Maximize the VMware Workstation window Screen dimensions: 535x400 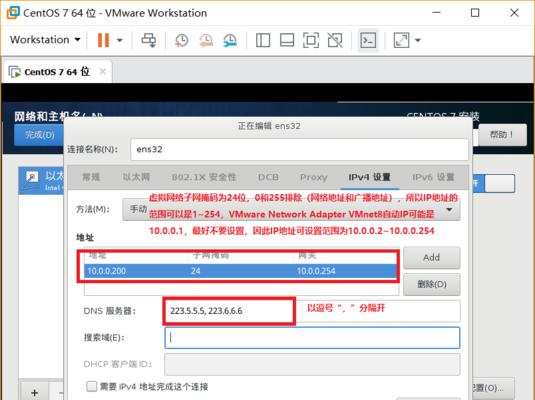pos(475,13)
